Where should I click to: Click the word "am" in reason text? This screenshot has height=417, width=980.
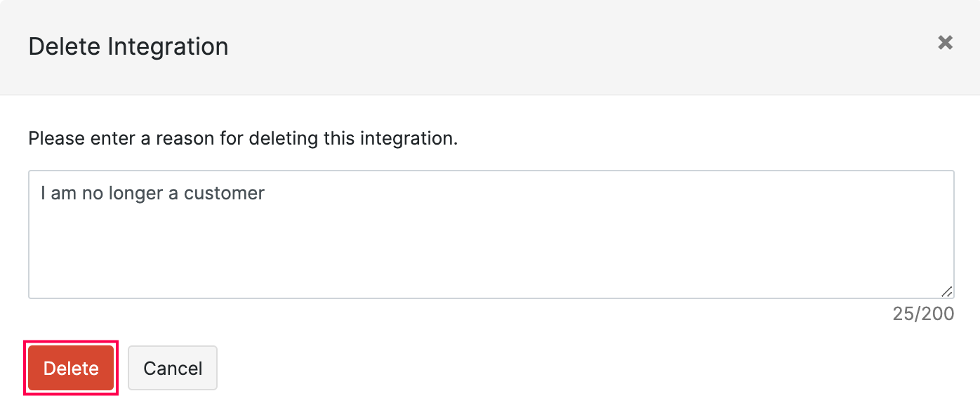click(x=63, y=193)
